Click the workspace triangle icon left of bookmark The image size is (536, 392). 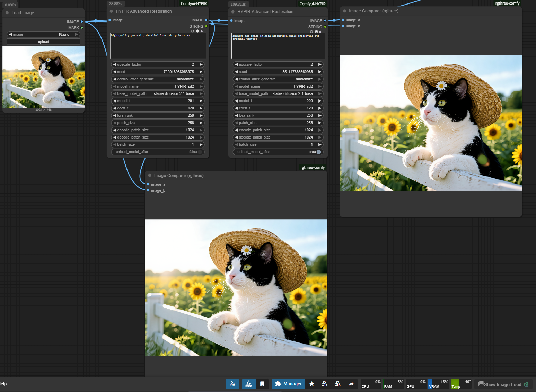pyautogui.click(x=248, y=384)
